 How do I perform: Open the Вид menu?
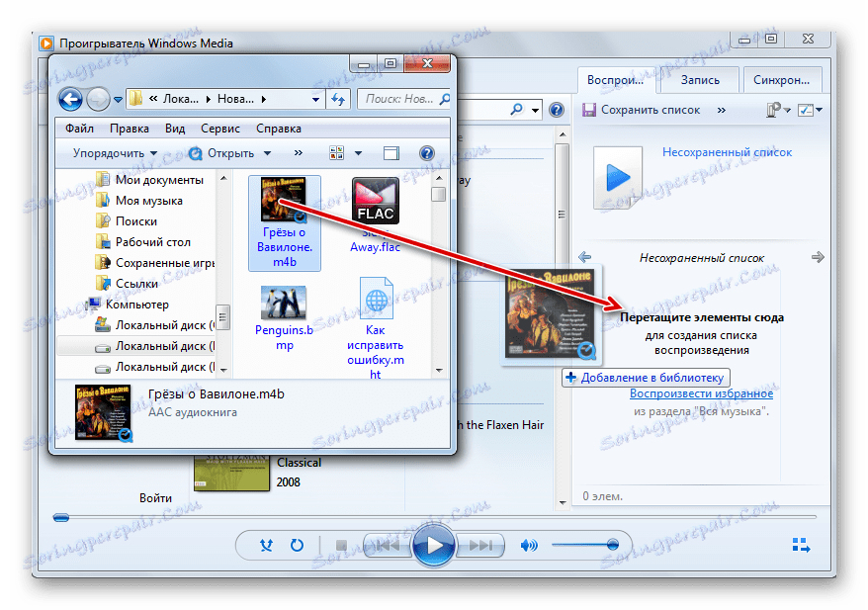click(175, 129)
